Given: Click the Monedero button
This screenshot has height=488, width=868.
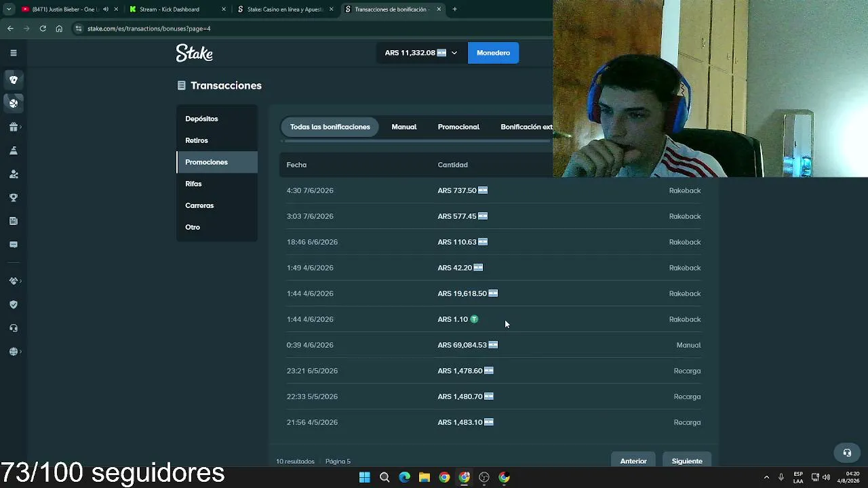Looking at the screenshot, I should [493, 53].
